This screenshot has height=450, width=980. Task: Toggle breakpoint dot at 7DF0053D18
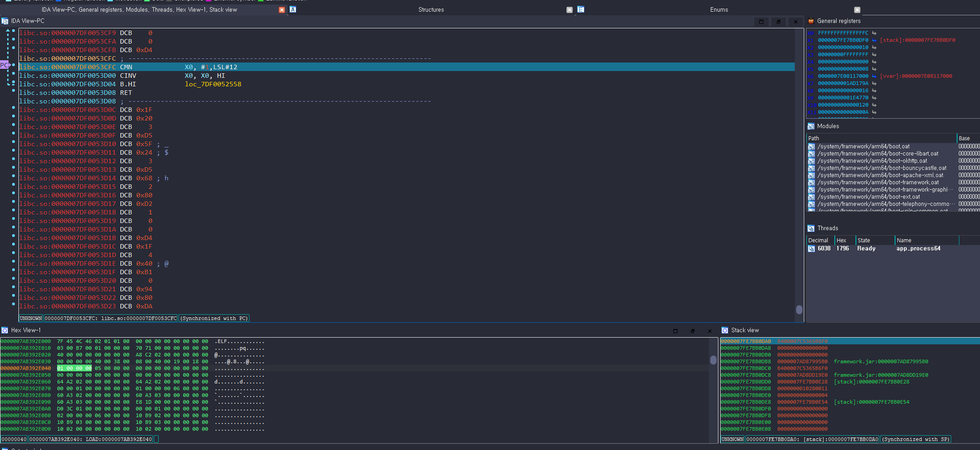point(13,210)
